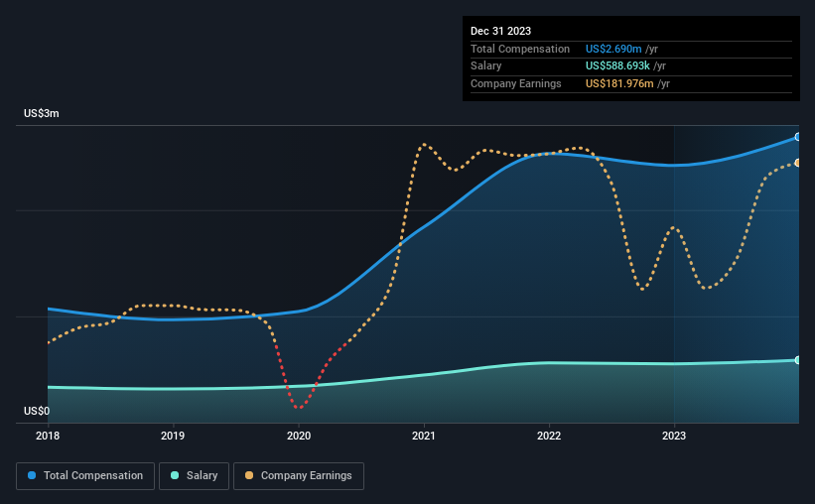Toggle the Salary legend button
Screen dimensions: 815x504
tap(194, 476)
